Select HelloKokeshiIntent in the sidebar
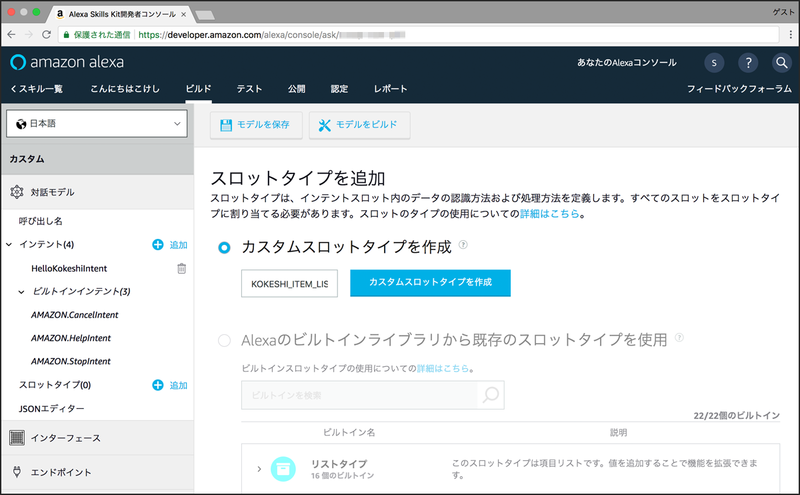Image resolution: width=800 pixels, height=495 pixels. pos(69,268)
